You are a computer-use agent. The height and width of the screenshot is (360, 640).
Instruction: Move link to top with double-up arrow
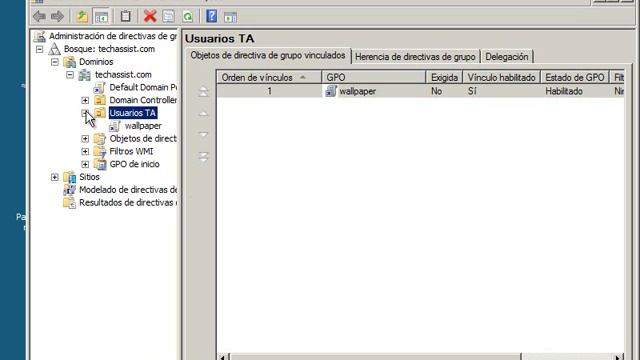(203, 91)
